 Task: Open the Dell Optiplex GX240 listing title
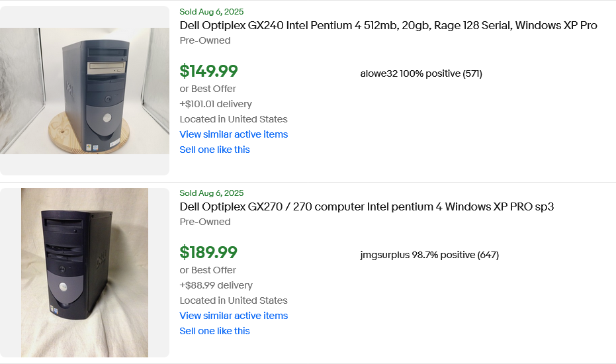coord(388,26)
